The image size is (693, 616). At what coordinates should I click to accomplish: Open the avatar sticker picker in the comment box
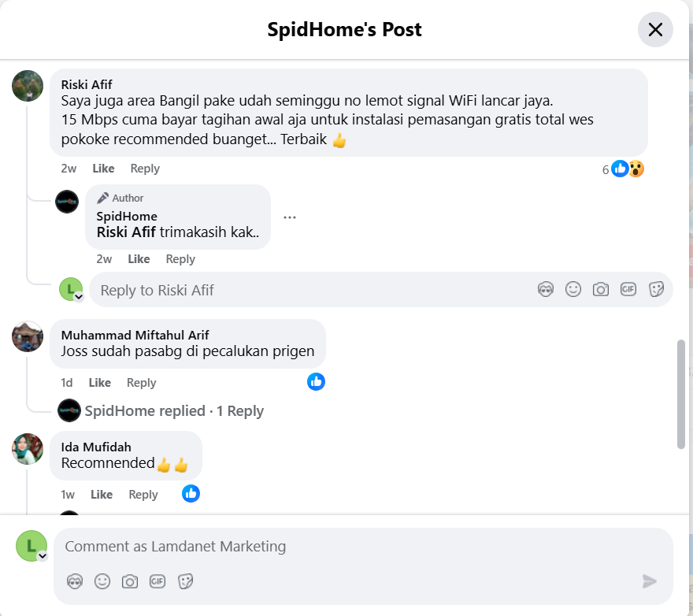pyautogui.click(x=75, y=581)
